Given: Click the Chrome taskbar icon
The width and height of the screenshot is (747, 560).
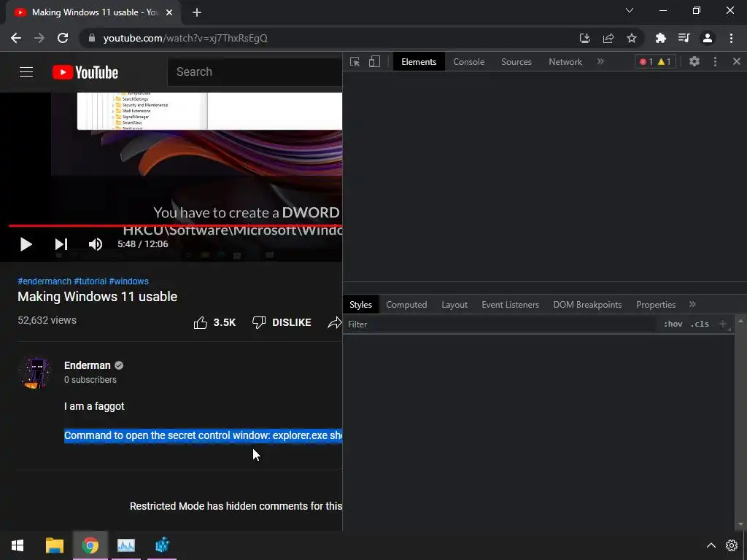Looking at the screenshot, I should click(90, 545).
